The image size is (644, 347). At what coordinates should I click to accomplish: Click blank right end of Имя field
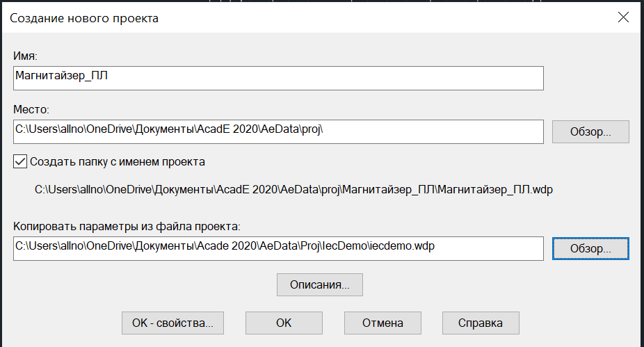coord(452,78)
